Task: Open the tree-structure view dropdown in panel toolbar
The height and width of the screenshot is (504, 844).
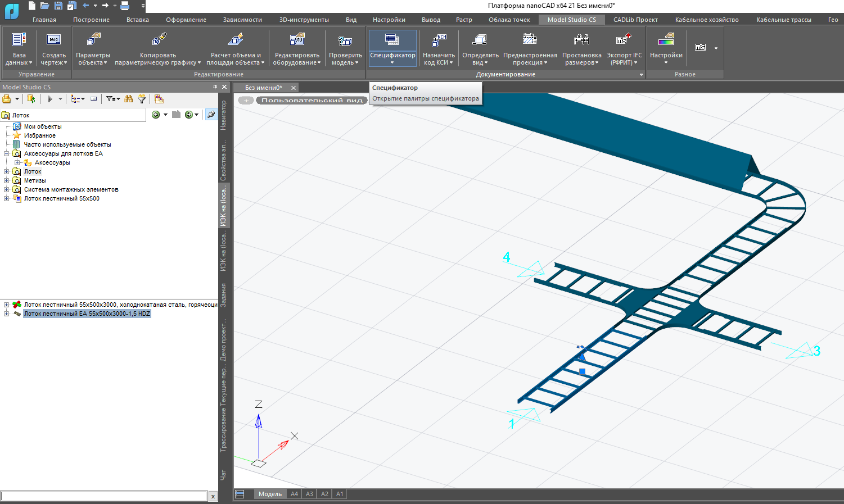Action: 78,99
